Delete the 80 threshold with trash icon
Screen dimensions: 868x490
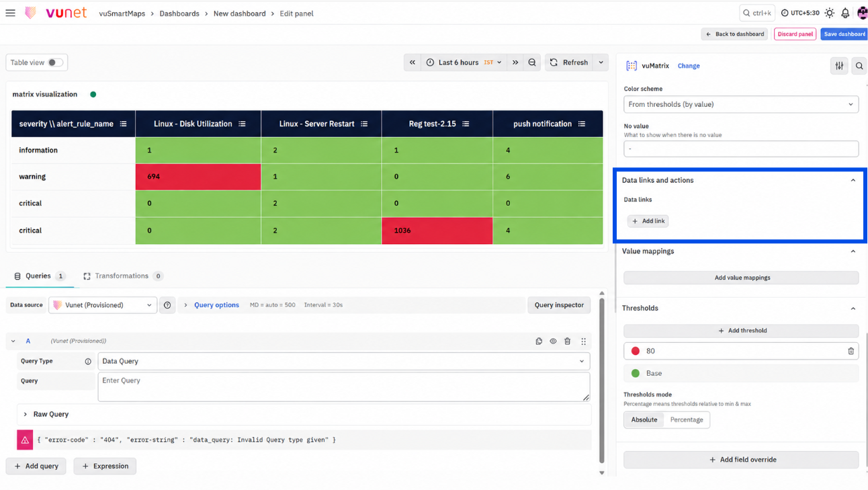851,351
